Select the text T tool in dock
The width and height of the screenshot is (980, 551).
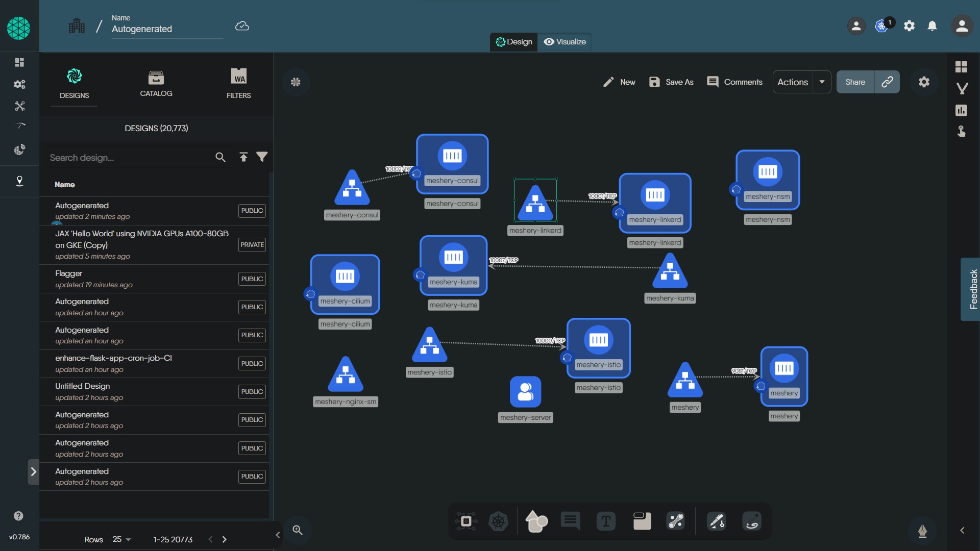coord(606,521)
